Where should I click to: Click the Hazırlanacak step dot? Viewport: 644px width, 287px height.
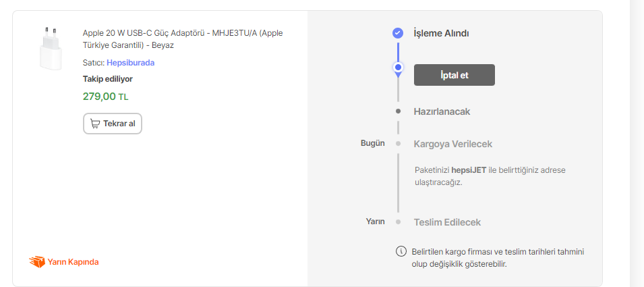pos(398,111)
